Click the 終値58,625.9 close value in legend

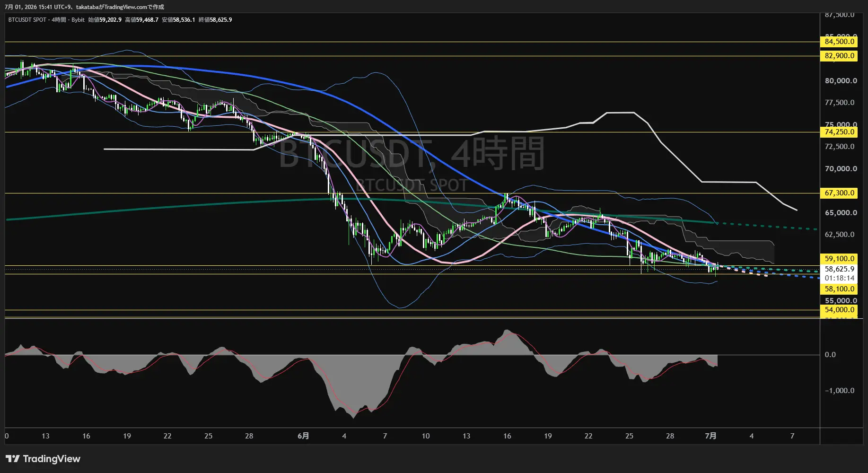pyautogui.click(x=215, y=20)
